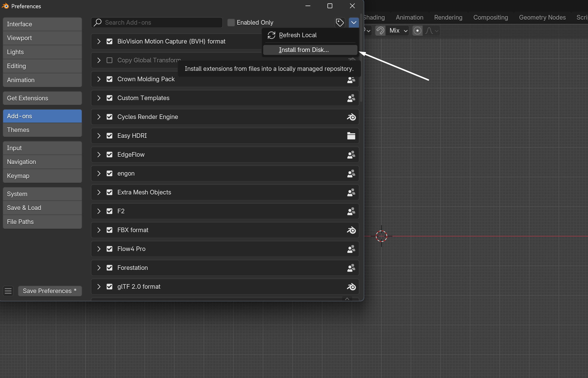This screenshot has width=588, height=378.
Task: Open the add-ons settings dropdown arrow
Action: pyautogui.click(x=354, y=22)
